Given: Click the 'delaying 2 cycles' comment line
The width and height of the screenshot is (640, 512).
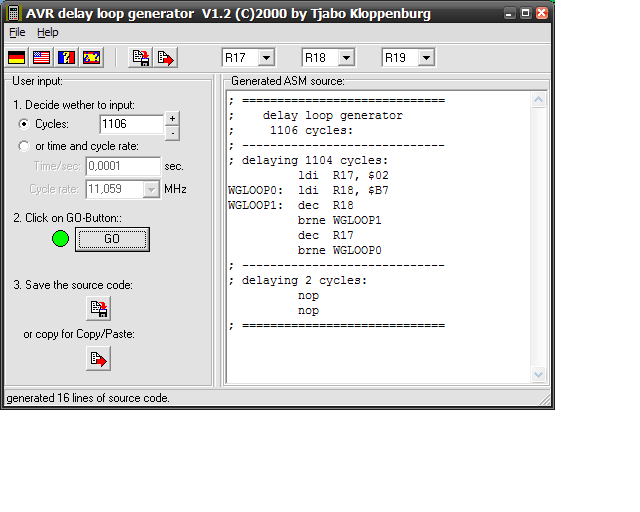Looking at the screenshot, I should pyautogui.click(x=298, y=280).
